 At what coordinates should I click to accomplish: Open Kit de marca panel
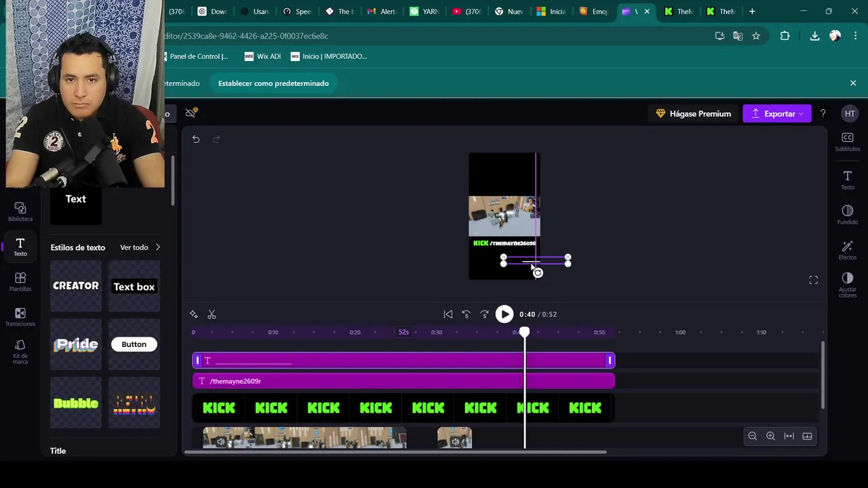pos(20,352)
